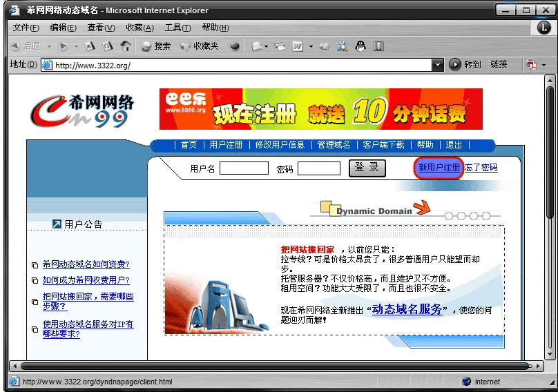Open the Back button history dropdown arrow

[x=49, y=47]
